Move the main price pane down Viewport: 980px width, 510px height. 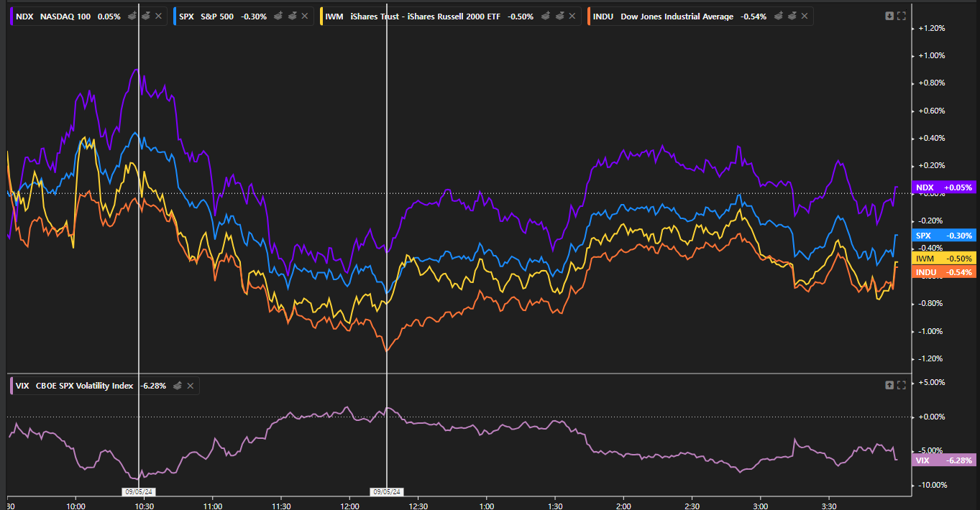pos(889,16)
